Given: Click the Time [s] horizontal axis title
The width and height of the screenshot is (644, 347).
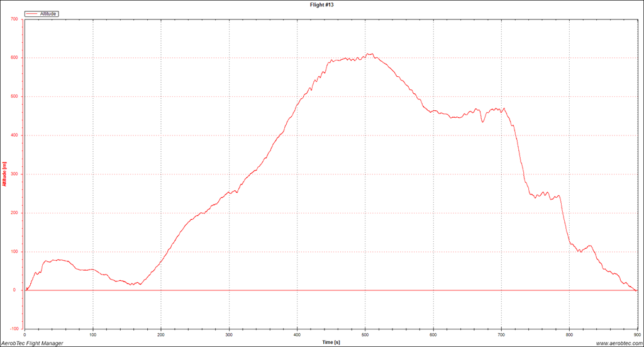Looking at the screenshot, I should 331,342.
